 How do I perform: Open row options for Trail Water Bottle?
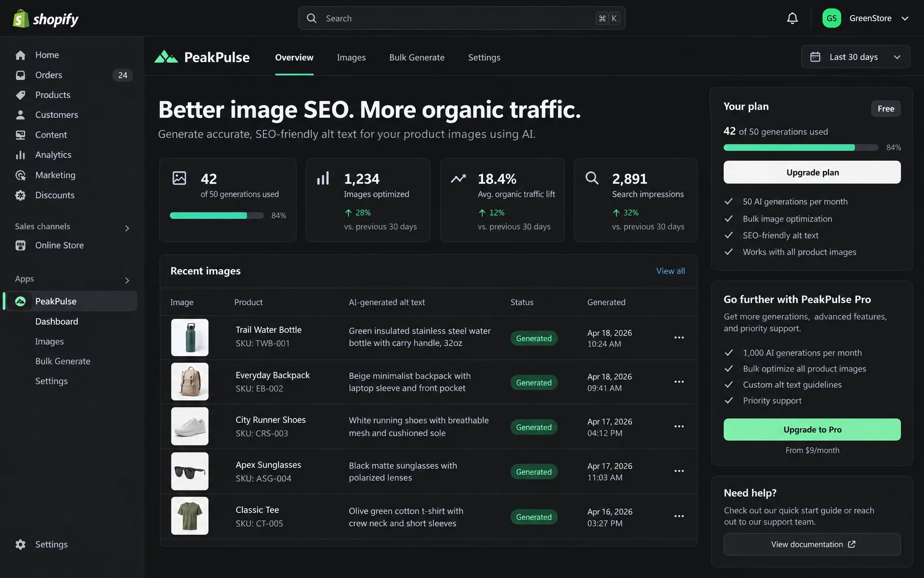[x=679, y=338]
